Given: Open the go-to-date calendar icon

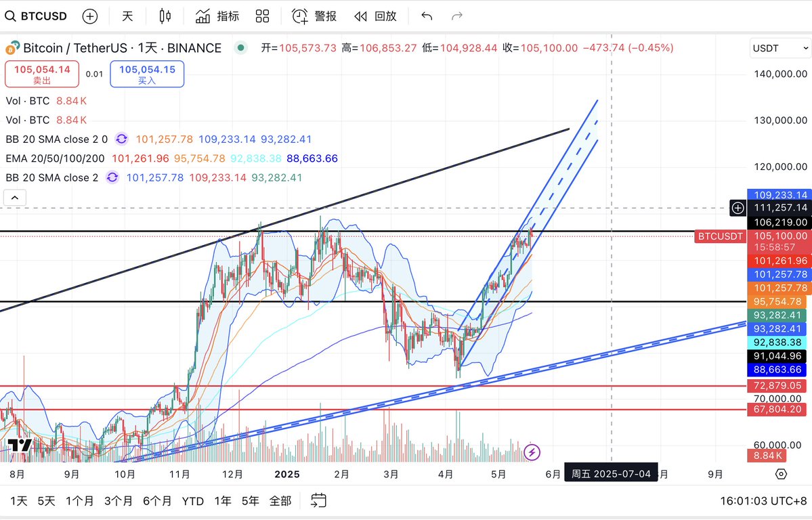Looking at the screenshot, I should [318, 500].
